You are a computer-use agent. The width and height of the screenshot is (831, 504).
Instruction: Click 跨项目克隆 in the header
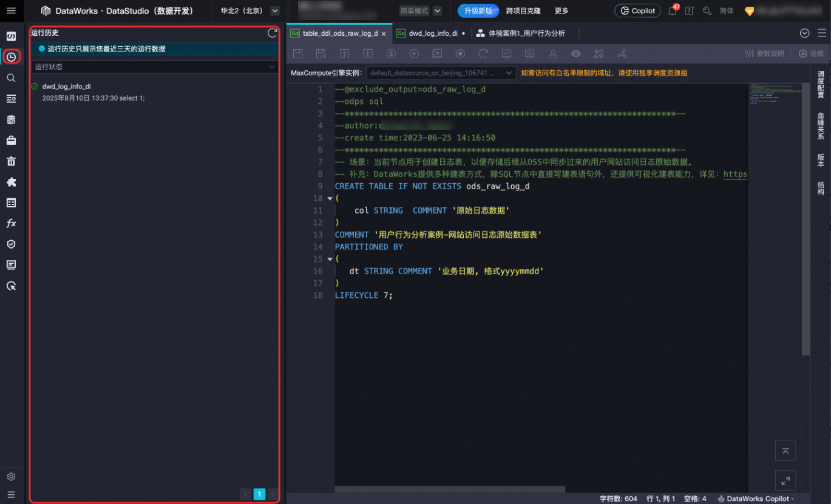[x=523, y=11]
